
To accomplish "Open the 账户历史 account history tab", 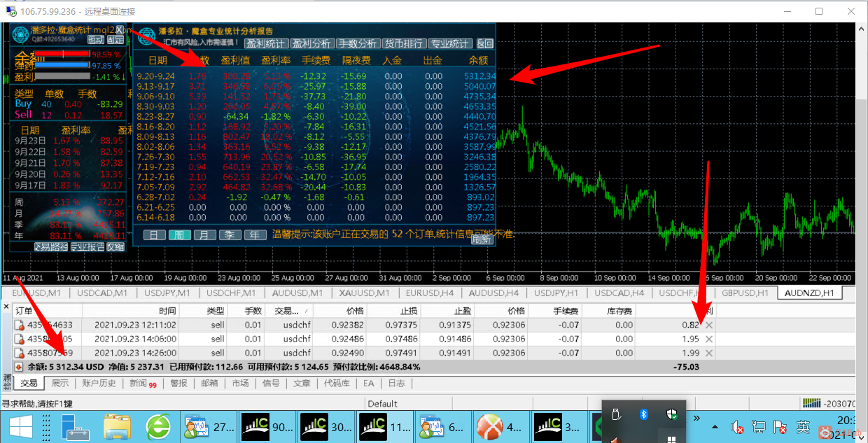I will point(99,384).
